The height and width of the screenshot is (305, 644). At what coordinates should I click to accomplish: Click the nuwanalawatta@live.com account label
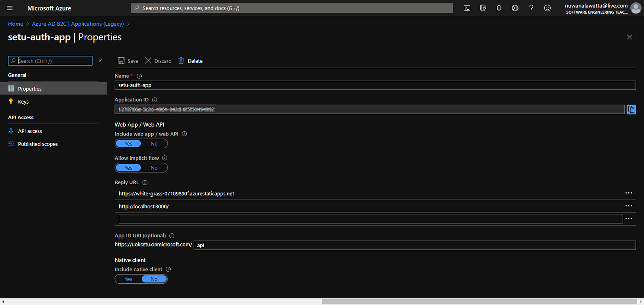tap(596, 6)
